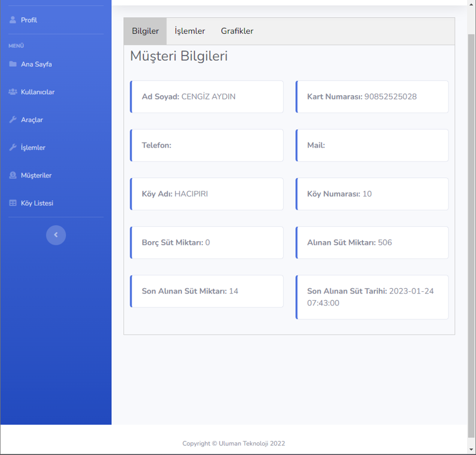Click the Köy Listesi table icon
Viewport: 476px width, 455px height.
click(13, 203)
